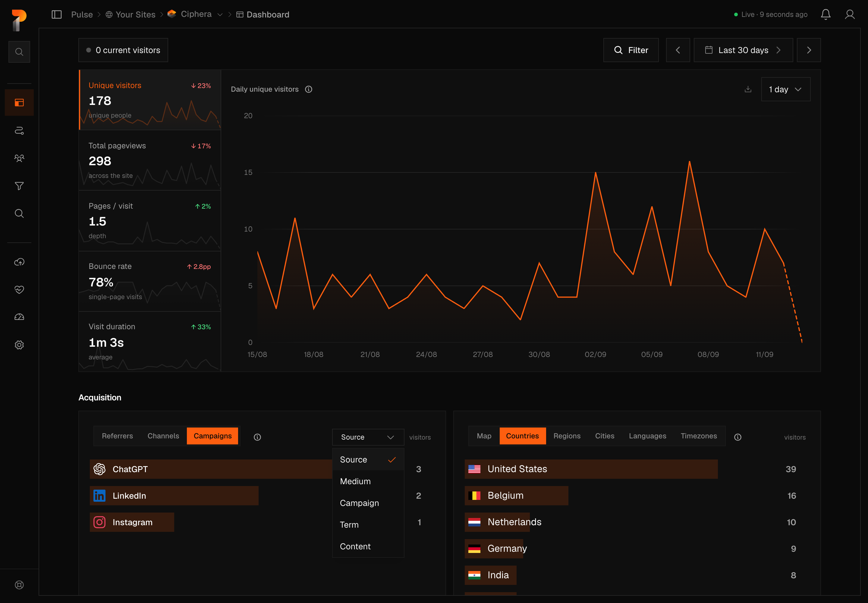Open the magnifier explore sidebar icon
This screenshot has height=603, width=868.
pos(19,213)
